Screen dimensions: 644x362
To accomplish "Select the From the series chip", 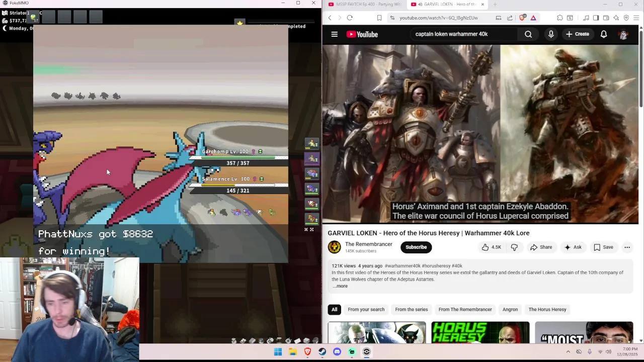I will [x=411, y=309].
